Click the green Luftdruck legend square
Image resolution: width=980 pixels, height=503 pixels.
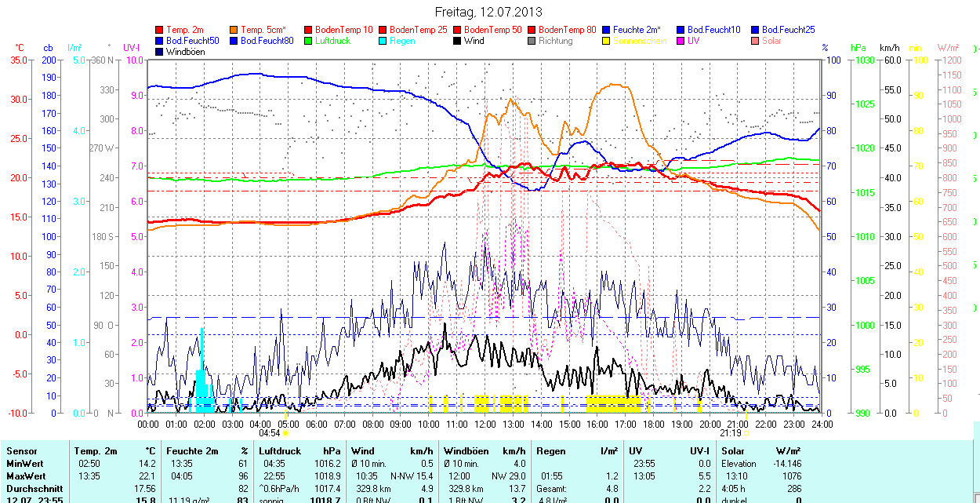coord(309,41)
